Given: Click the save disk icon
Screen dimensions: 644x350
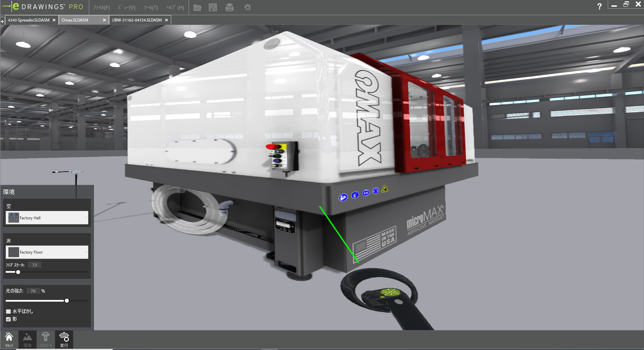Looking at the screenshot, I should 213,7.
